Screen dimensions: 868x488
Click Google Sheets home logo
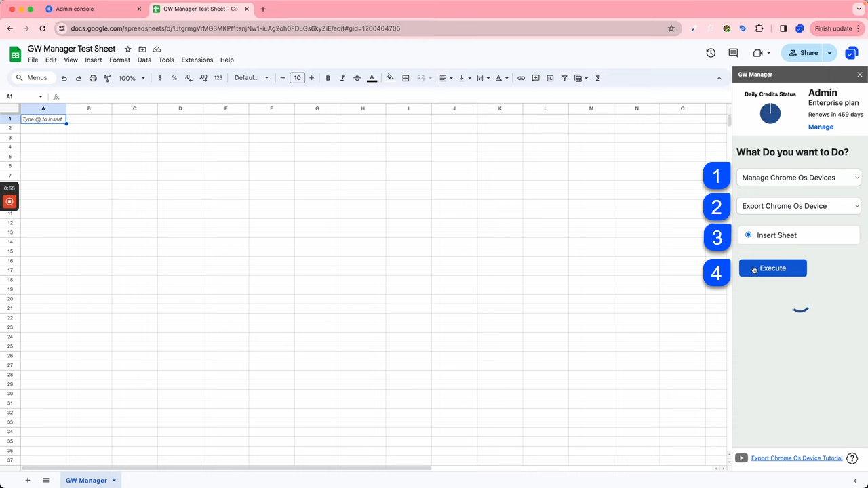point(15,54)
